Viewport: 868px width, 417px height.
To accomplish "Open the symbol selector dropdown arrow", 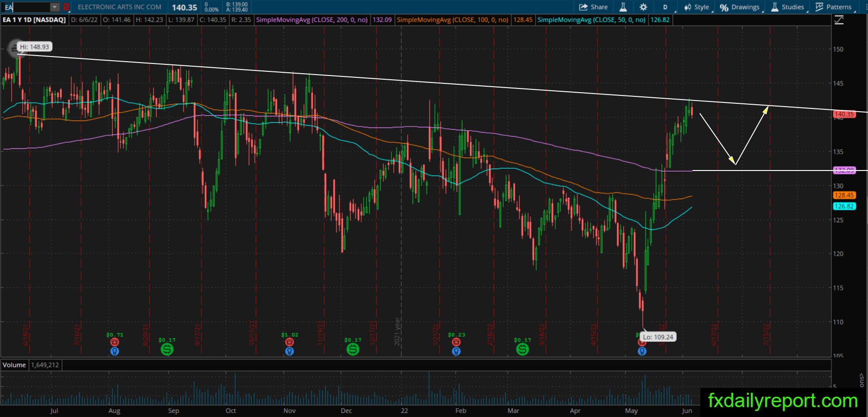I will 55,7.
